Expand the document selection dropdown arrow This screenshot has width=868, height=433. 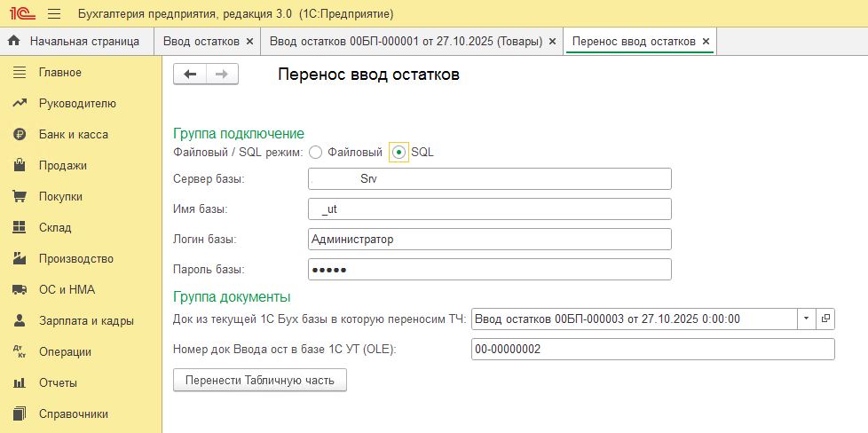click(806, 318)
